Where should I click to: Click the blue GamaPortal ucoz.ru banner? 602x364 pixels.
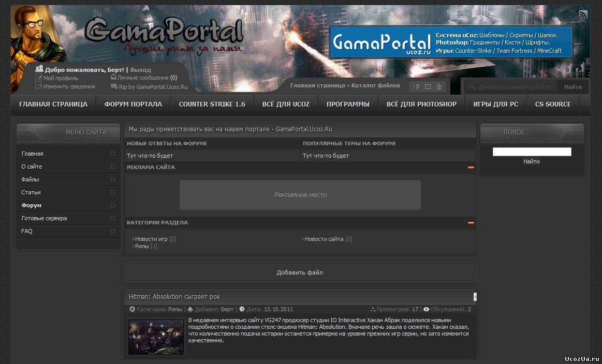(x=451, y=42)
